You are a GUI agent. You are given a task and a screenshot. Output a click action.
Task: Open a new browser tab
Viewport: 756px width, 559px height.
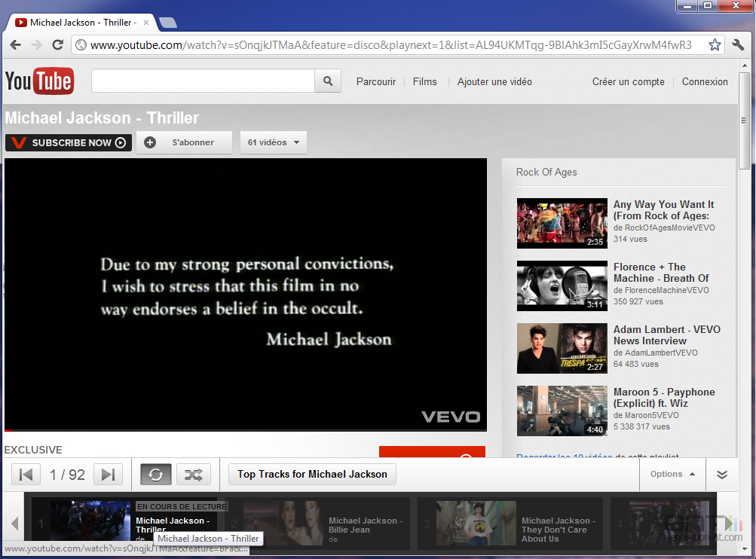[168, 23]
